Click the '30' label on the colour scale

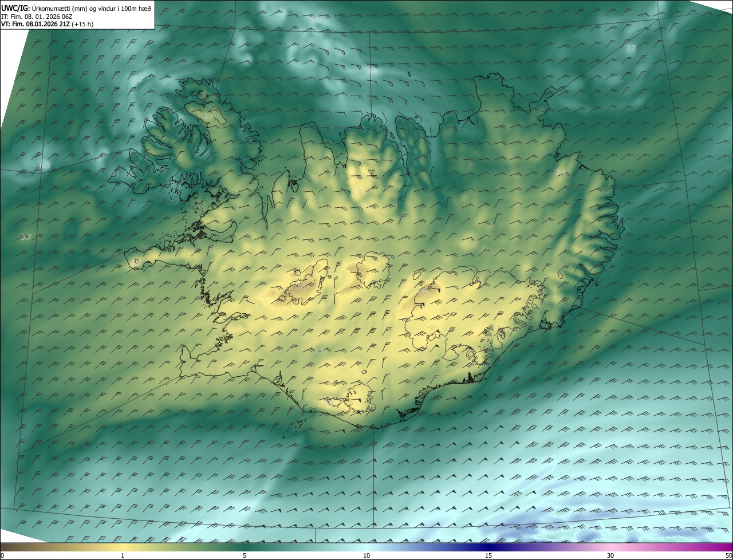[x=610, y=555]
